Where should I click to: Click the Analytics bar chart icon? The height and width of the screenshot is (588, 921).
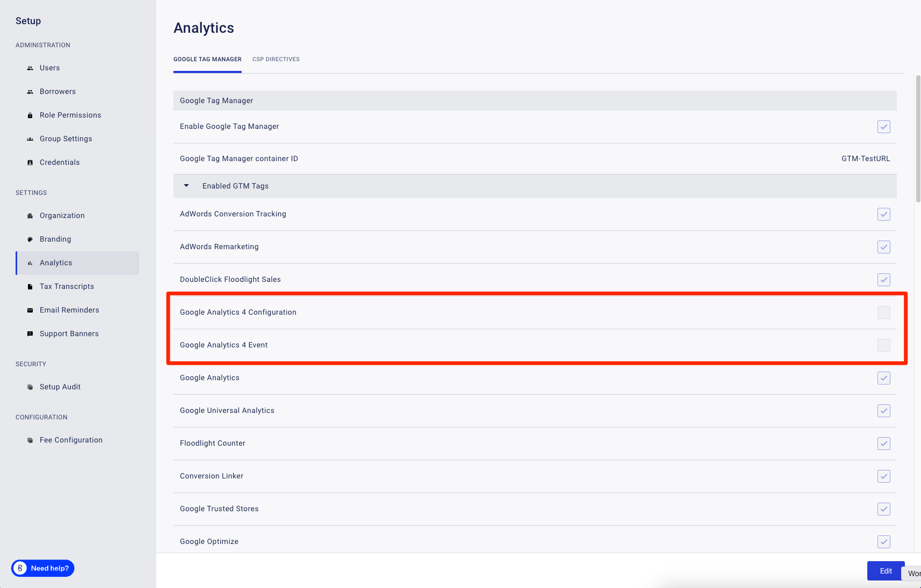[x=30, y=263]
